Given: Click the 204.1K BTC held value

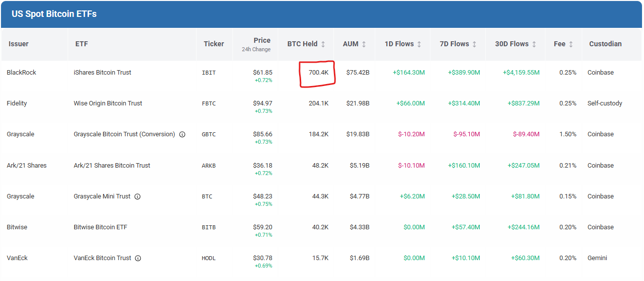Looking at the screenshot, I should click(x=319, y=103).
